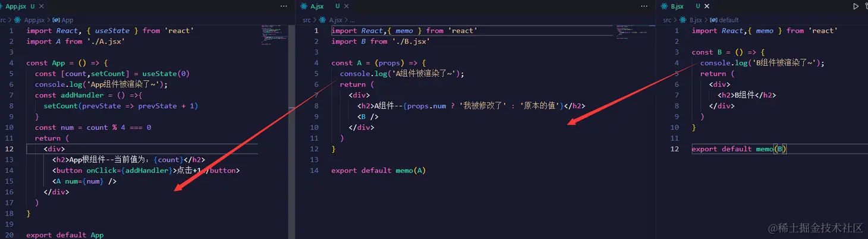Click src breadcrumb in A.jsx editor
The width and height of the screenshot is (868, 239).
[x=307, y=20]
